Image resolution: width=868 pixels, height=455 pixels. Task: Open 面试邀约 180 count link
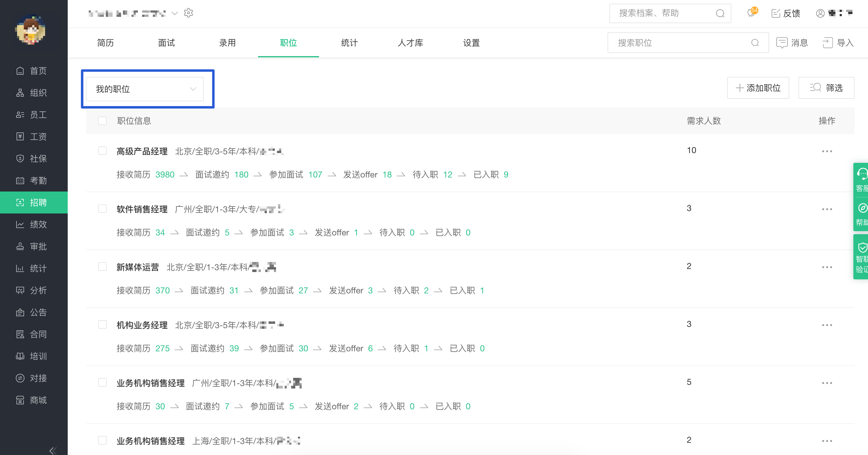(241, 174)
